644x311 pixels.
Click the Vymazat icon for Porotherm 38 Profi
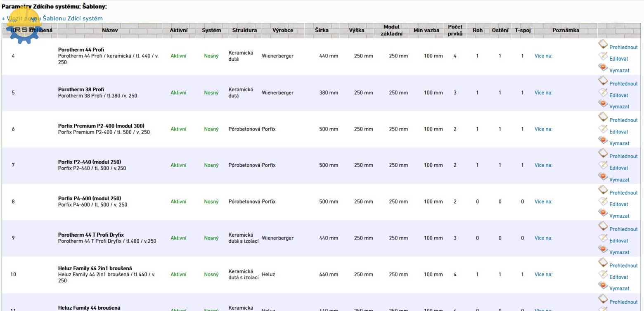coord(603,104)
